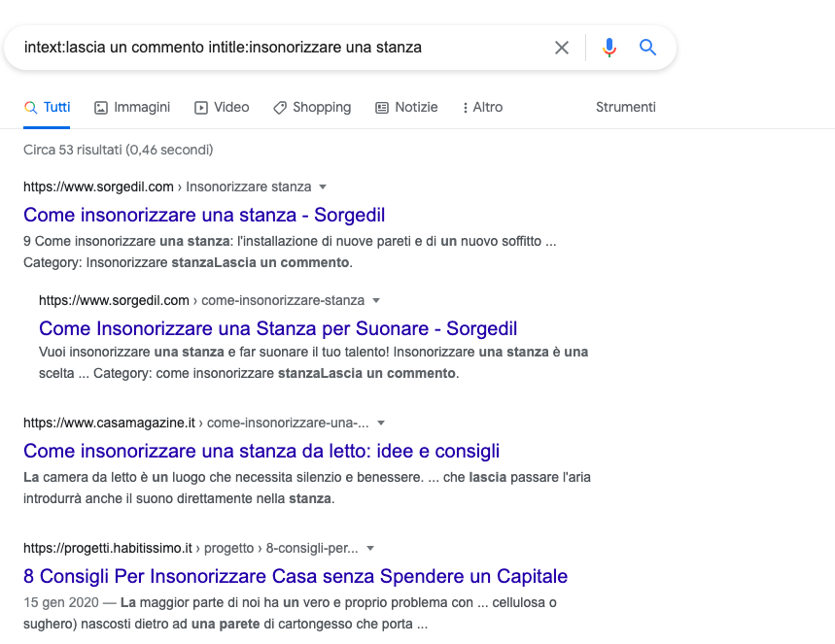Open the Strumenti search tools
The width and height of the screenshot is (835, 644).
click(x=626, y=108)
